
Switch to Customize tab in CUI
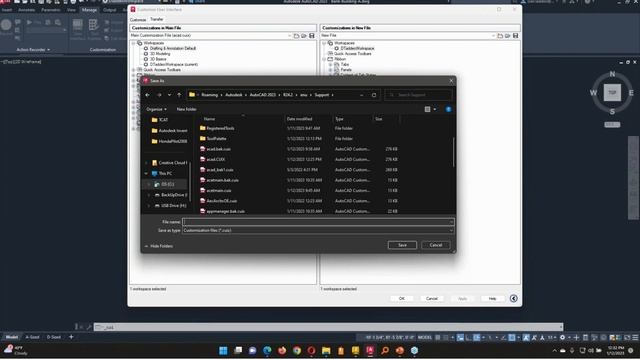click(x=138, y=20)
